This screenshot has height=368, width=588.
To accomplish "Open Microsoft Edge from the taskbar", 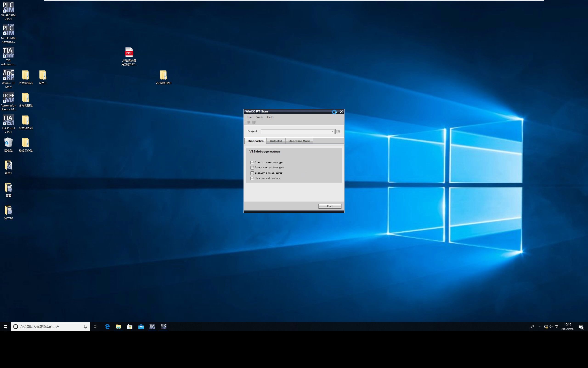I will click(107, 327).
